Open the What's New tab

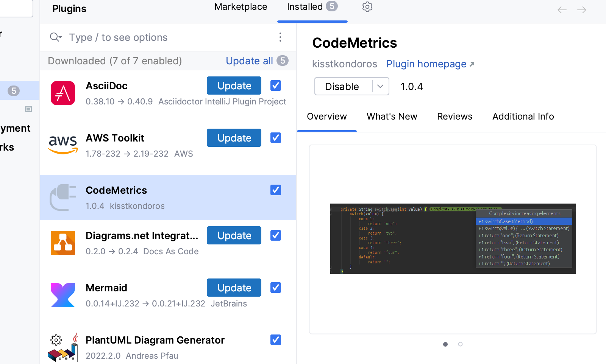coord(392,117)
